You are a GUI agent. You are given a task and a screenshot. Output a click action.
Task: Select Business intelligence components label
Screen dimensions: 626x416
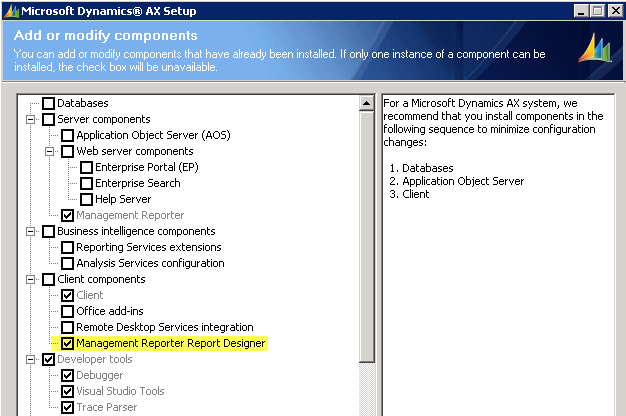click(136, 231)
